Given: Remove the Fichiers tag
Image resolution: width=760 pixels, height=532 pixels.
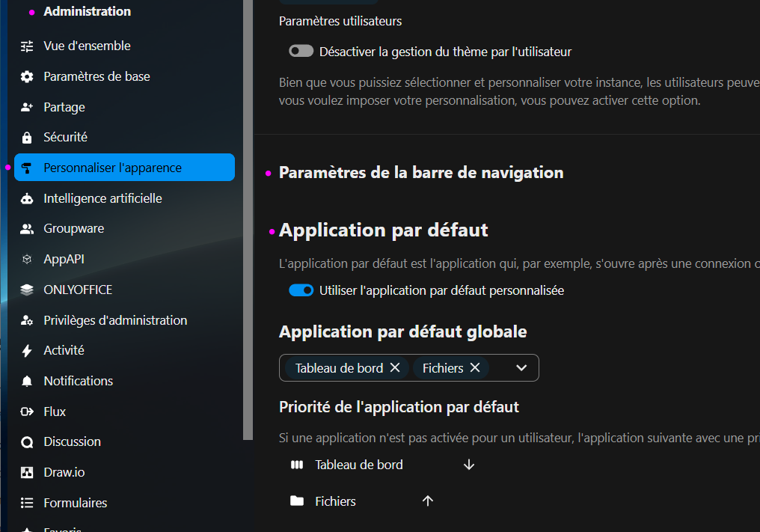Looking at the screenshot, I should (474, 368).
